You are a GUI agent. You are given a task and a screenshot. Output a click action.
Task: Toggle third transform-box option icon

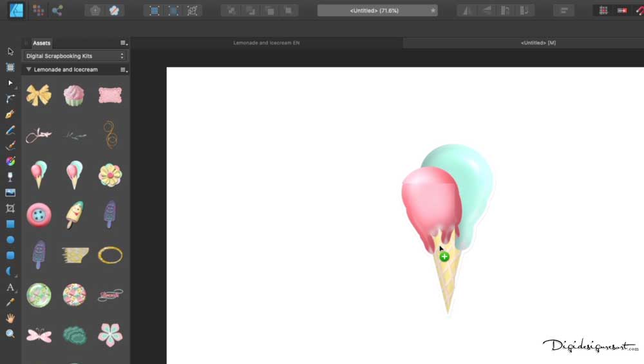[192, 10]
